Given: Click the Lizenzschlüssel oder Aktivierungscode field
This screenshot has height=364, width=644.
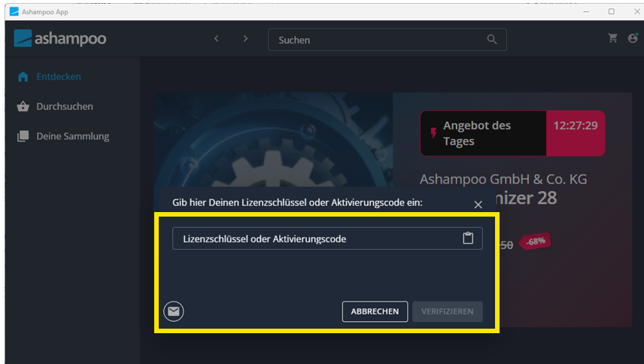Looking at the screenshot, I should 327,238.
